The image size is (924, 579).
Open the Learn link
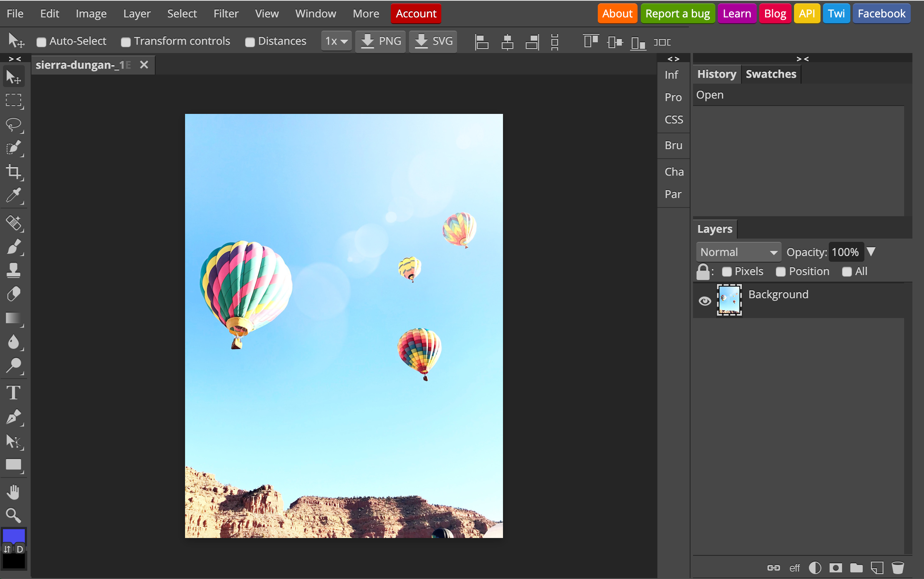pos(737,14)
